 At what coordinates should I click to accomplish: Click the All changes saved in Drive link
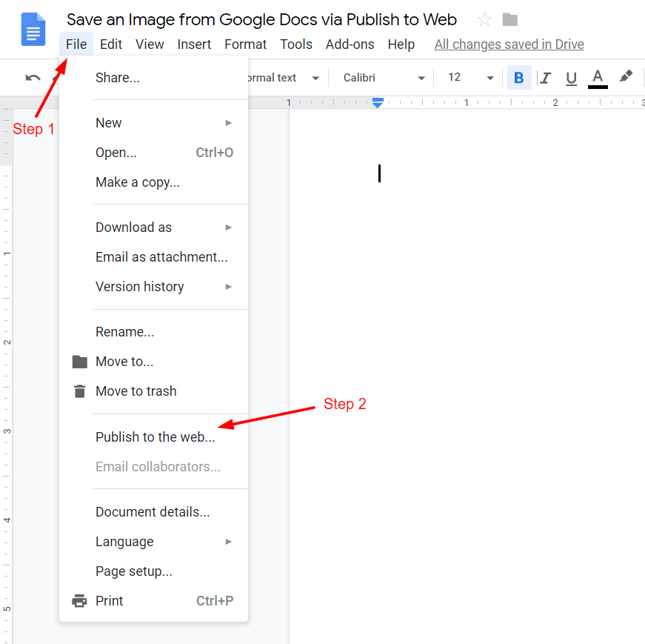point(509,44)
